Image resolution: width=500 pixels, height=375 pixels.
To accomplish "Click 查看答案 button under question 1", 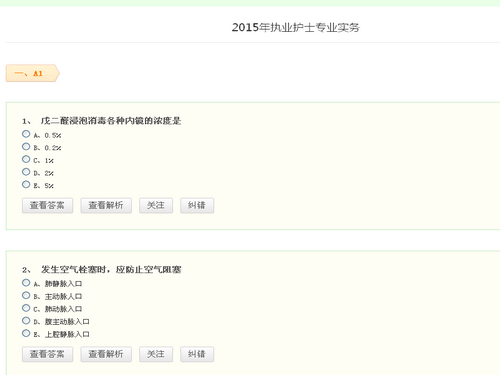I will [x=47, y=205].
